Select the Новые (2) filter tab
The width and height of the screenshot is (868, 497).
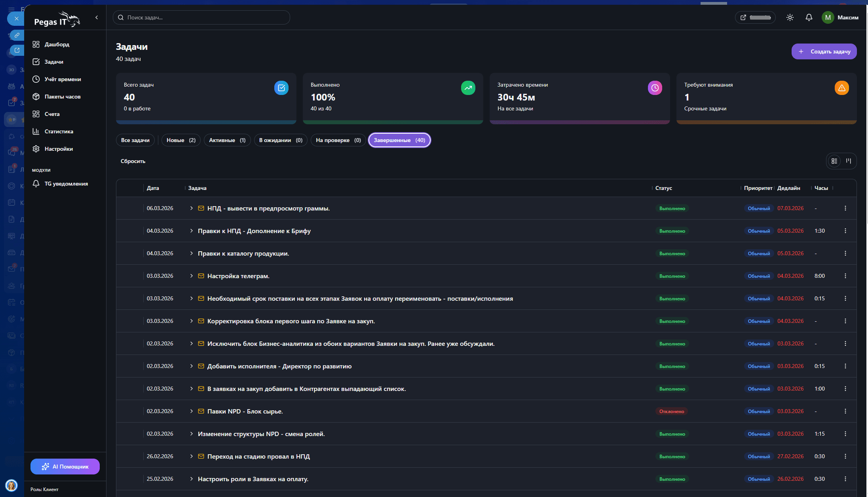(x=181, y=140)
